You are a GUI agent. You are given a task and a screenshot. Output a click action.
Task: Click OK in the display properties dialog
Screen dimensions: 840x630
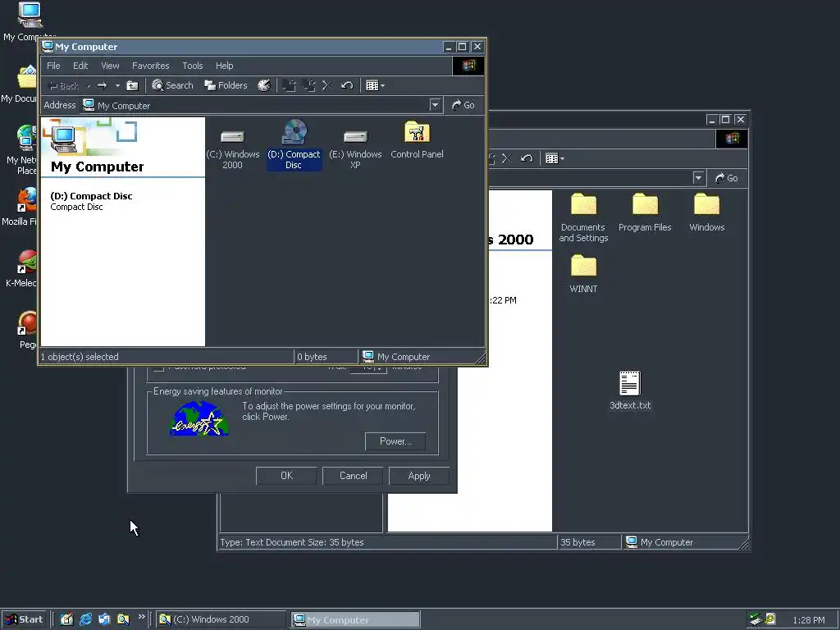pyautogui.click(x=286, y=476)
